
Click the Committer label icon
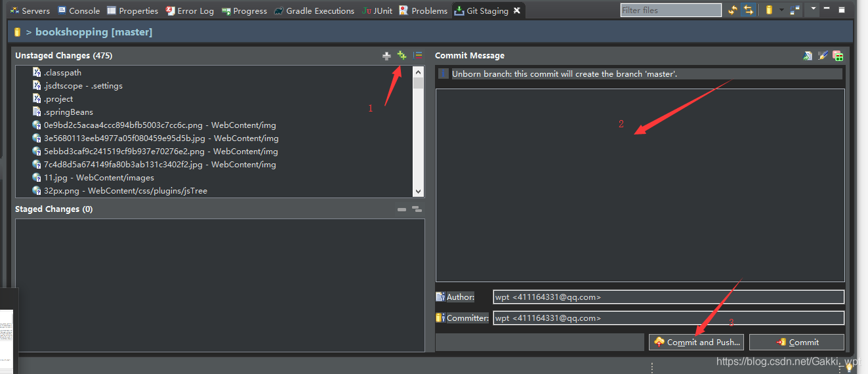[440, 318]
